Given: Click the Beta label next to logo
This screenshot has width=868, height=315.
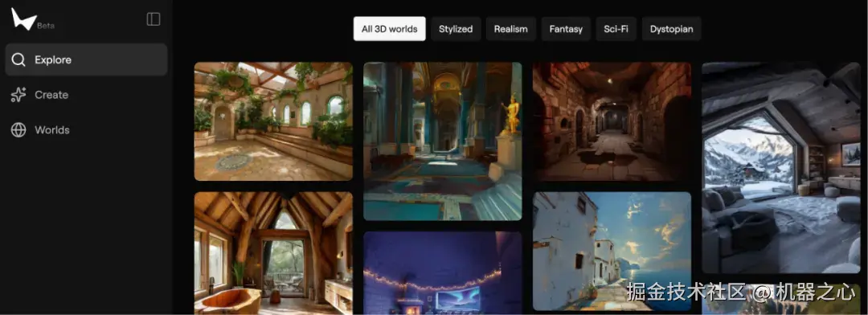Looking at the screenshot, I should [46, 26].
